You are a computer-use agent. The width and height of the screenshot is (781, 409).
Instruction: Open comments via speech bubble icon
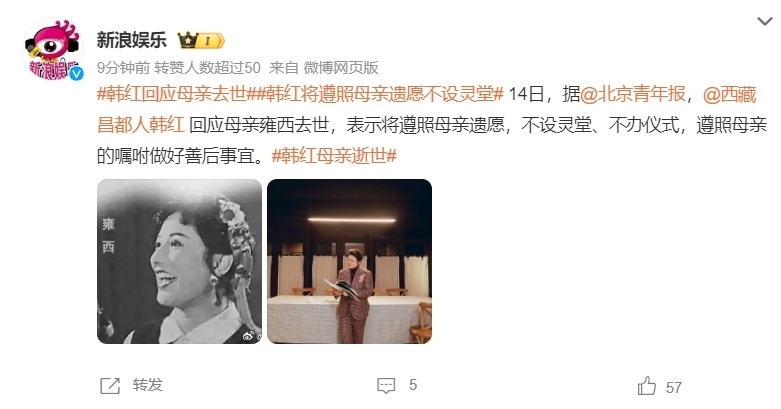386,386
